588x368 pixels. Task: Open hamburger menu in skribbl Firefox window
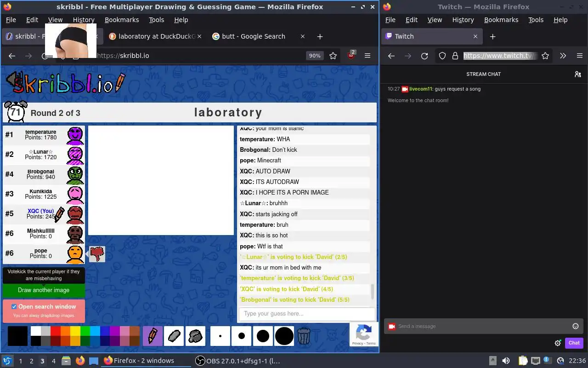(x=367, y=56)
